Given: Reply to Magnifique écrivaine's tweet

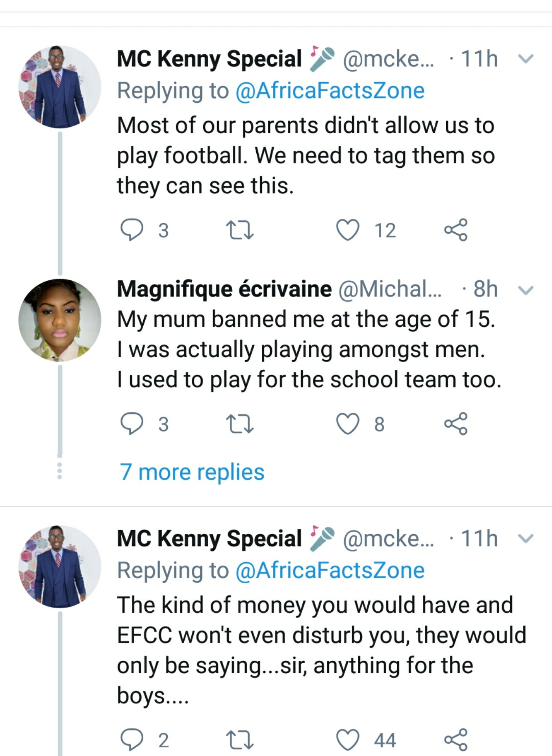Looking at the screenshot, I should [132, 424].
